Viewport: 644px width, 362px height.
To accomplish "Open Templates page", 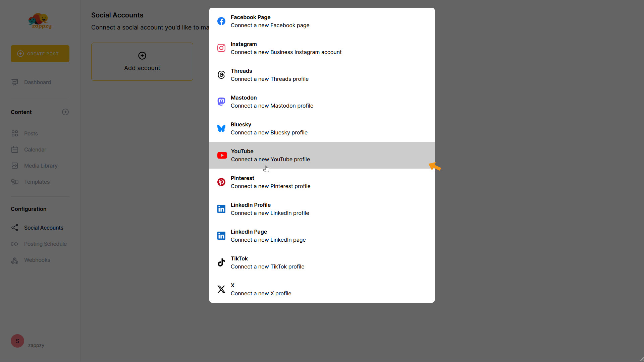I will pyautogui.click(x=37, y=182).
